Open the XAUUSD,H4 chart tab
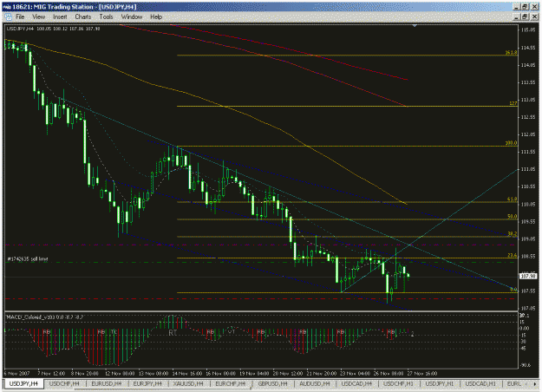This screenshot has width=542, height=392. click(188, 383)
